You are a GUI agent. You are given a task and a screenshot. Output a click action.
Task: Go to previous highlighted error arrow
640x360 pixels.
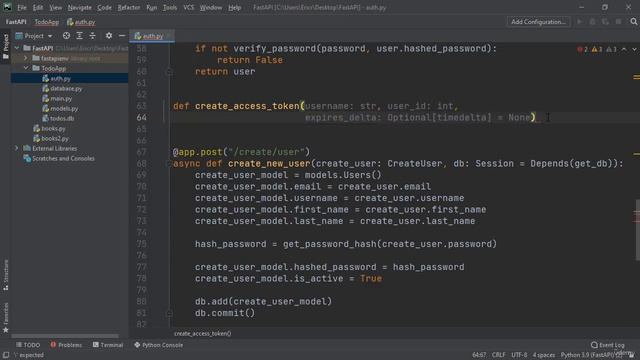[624, 49]
